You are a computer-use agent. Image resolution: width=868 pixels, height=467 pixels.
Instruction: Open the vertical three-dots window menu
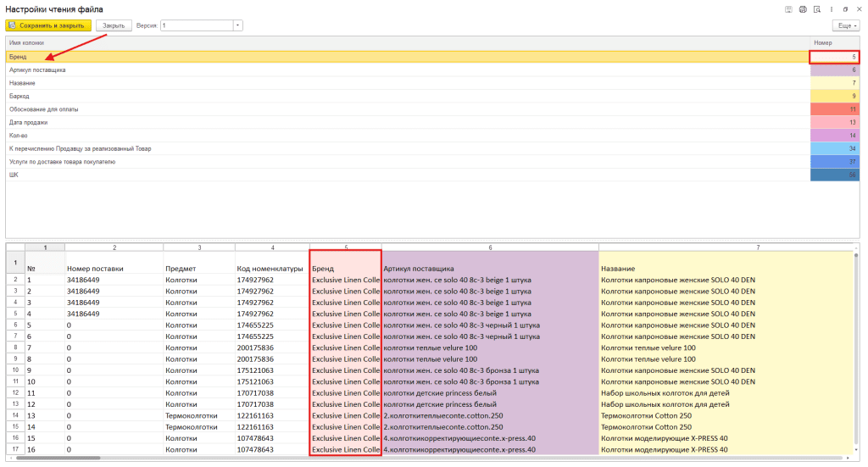click(831, 9)
